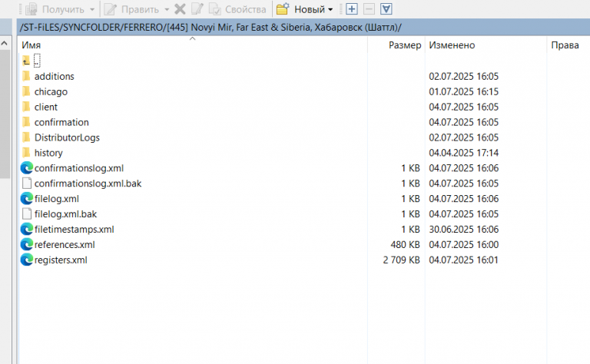
Task: Select the confirmation folder
Action: (x=61, y=122)
